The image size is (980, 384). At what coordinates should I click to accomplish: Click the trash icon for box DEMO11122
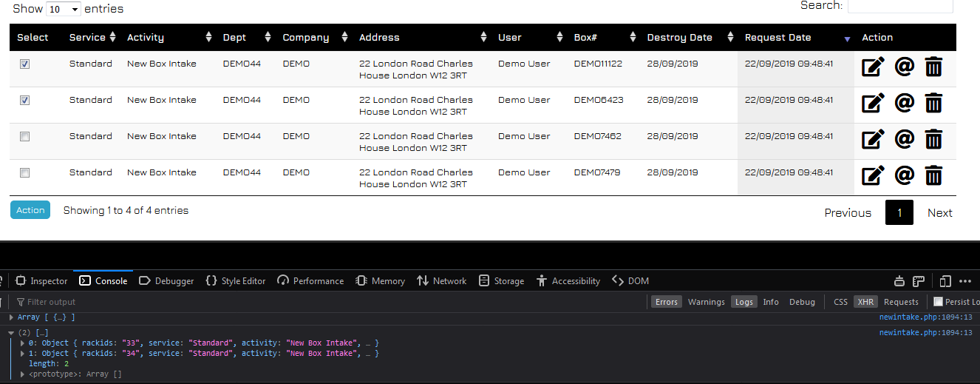934,67
